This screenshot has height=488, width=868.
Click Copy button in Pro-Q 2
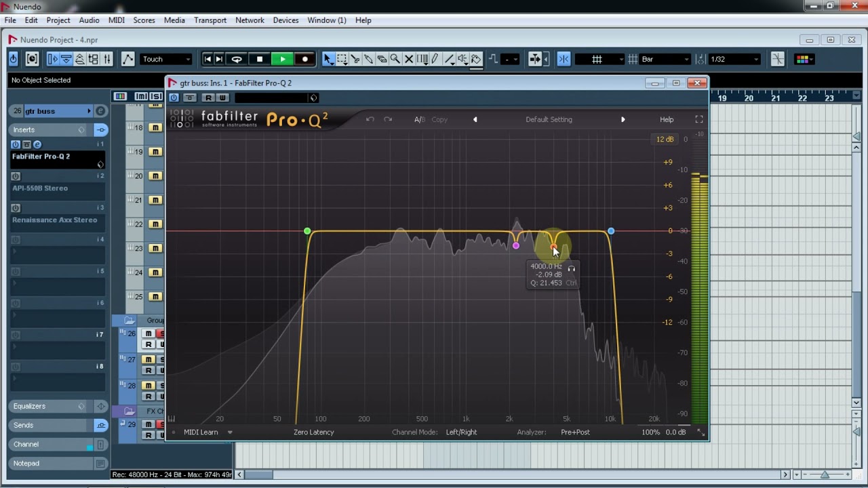(439, 119)
